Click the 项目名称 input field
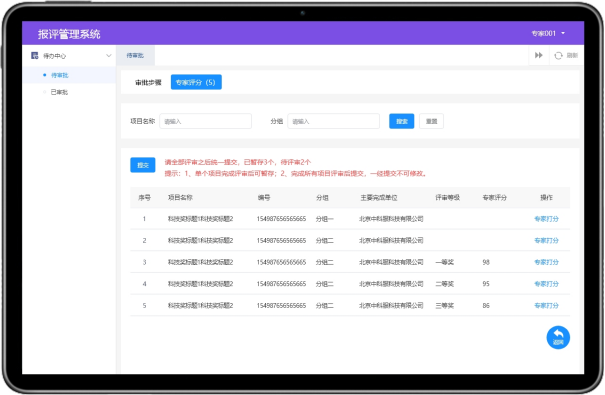 click(205, 121)
